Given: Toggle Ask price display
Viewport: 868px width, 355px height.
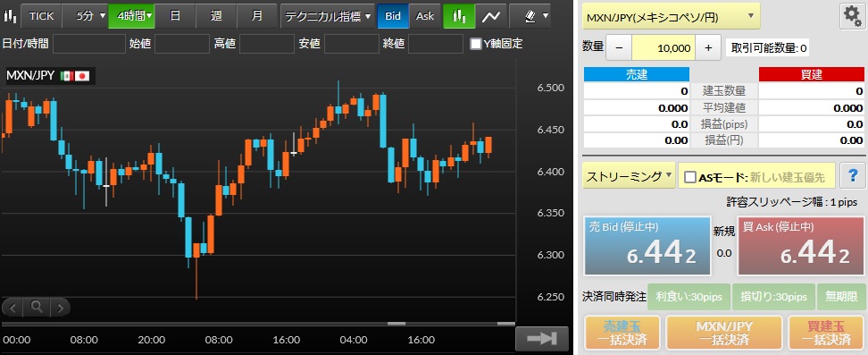Looking at the screenshot, I should [424, 16].
